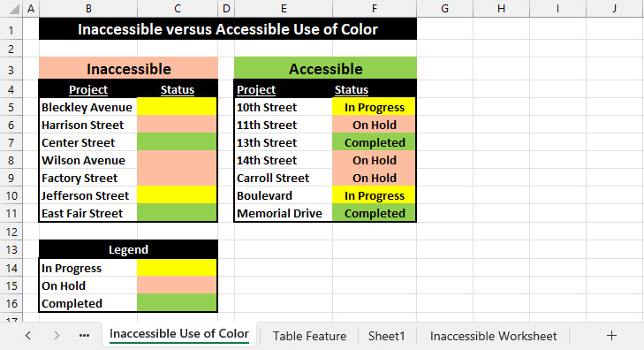
Task: Select column B header
Action: (x=88, y=8)
